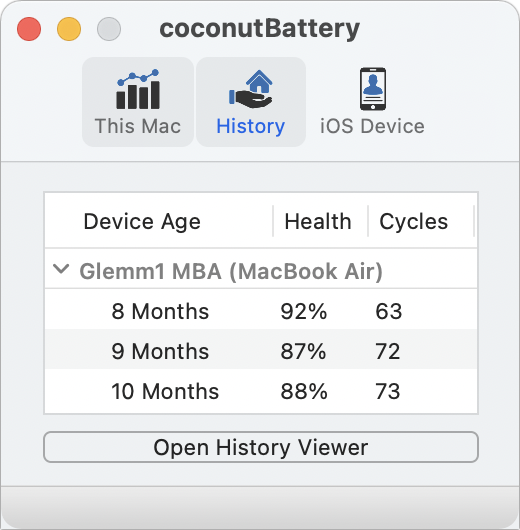Sort by the Cycles column header

413,222
